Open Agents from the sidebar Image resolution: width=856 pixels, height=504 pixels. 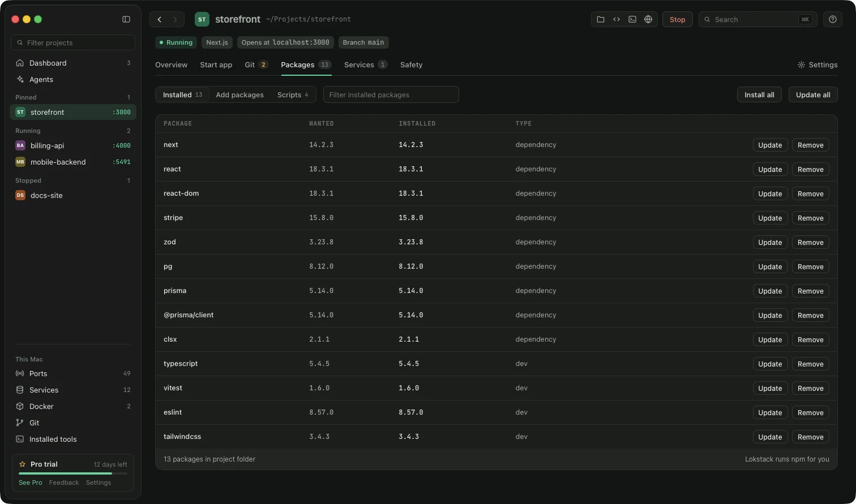click(73, 79)
